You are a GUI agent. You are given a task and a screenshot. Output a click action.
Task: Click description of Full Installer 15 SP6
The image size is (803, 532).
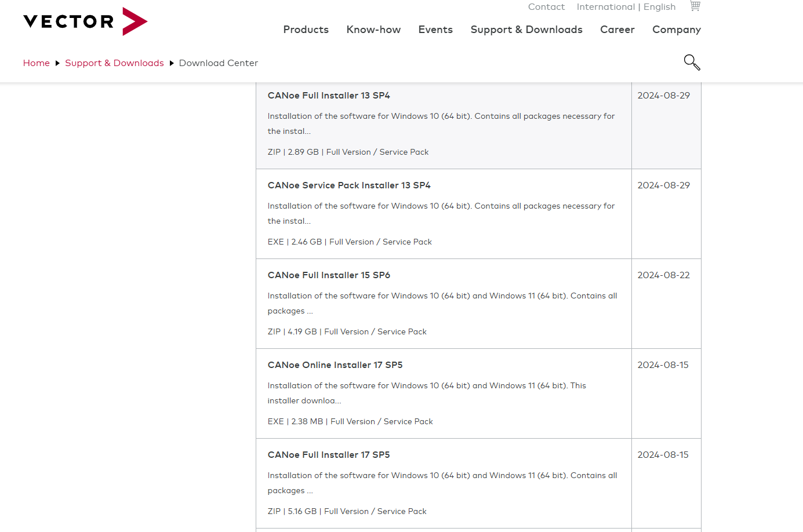click(x=442, y=303)
